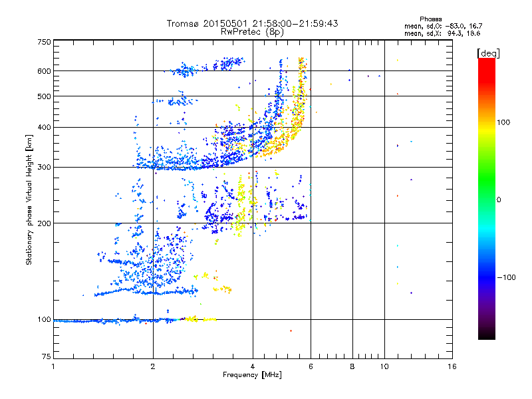Click the y-axis tick label "75"
The image size is (532, 399).
pyautogui.click(x=47, y=356)
